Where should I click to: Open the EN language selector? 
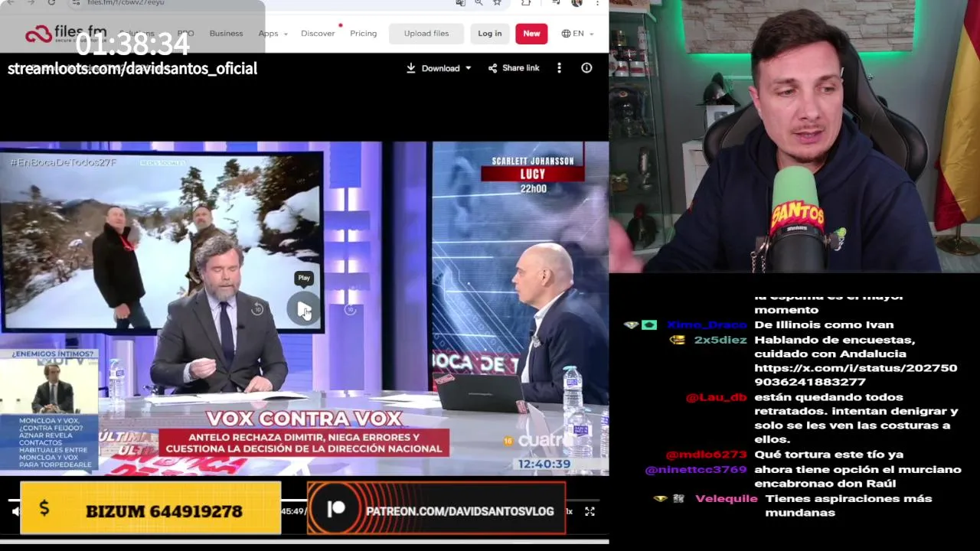coord(577,34)
